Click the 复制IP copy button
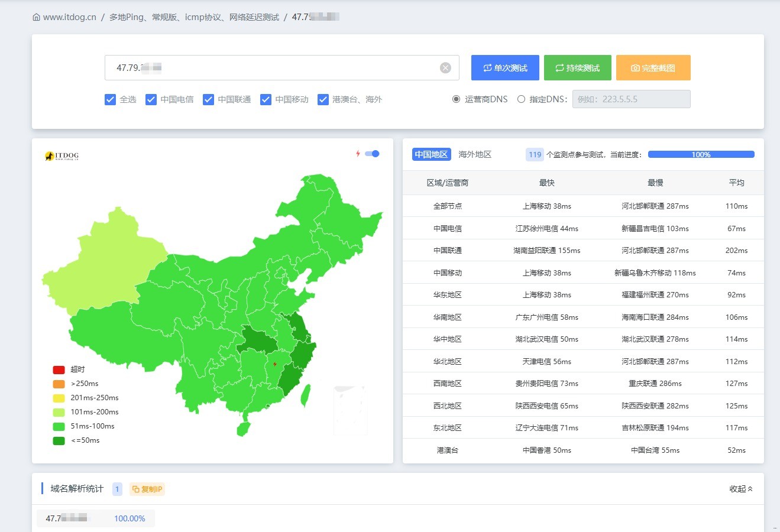The height and width of the screenshot is (532, 780). 147,489
